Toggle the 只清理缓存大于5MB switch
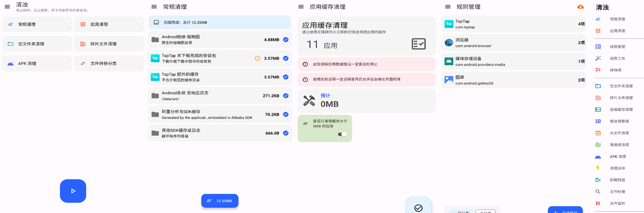The height and width of the screenshot is (213, 644). click(x=342, y=135)
